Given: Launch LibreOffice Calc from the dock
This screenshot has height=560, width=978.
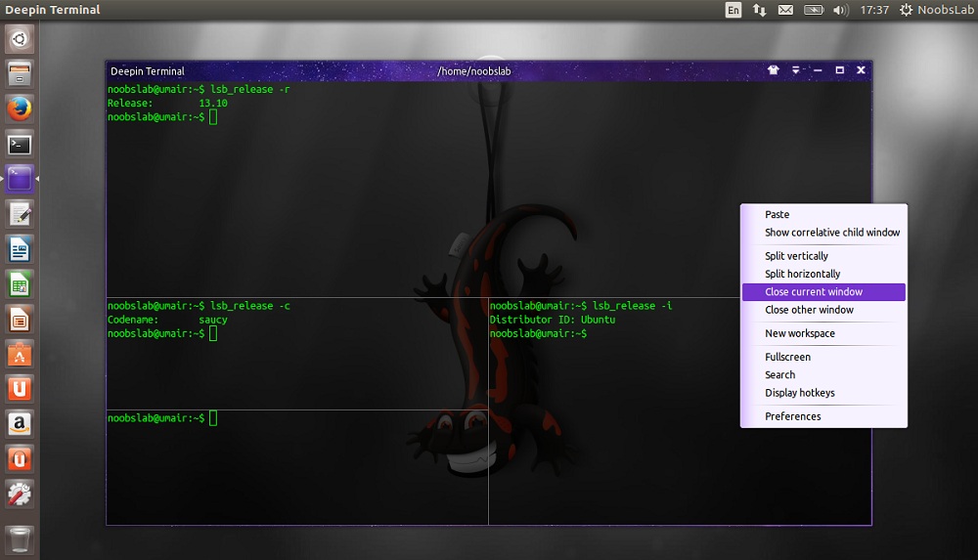Looking at the screenshot, I should click(x=20, y=285).
